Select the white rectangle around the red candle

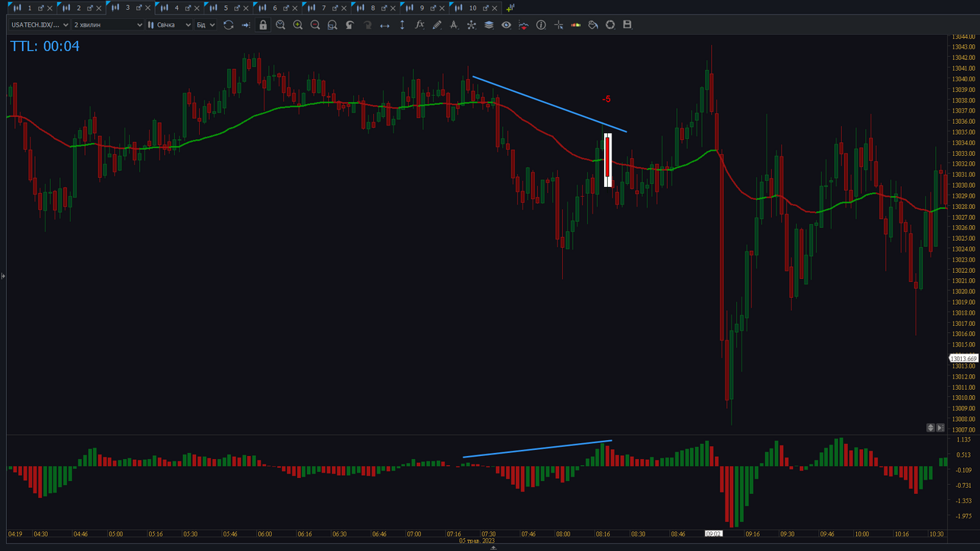point(608,160)
